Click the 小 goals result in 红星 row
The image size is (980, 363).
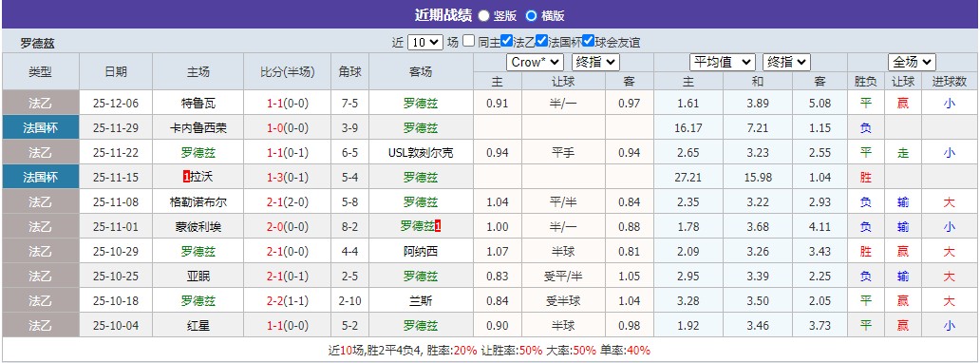pos(950,325)
